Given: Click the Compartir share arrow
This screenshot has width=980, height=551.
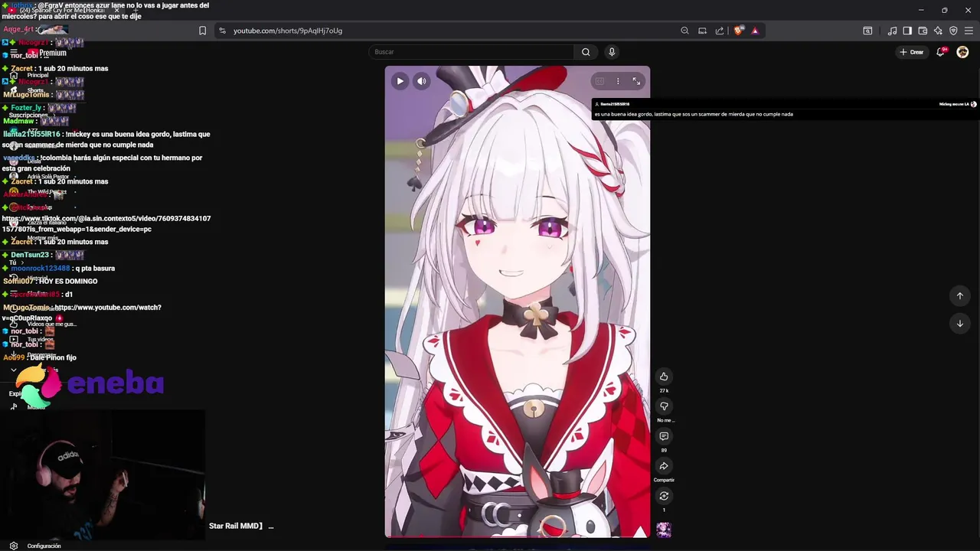Looking at the screenshot, I should pos(664,466).
